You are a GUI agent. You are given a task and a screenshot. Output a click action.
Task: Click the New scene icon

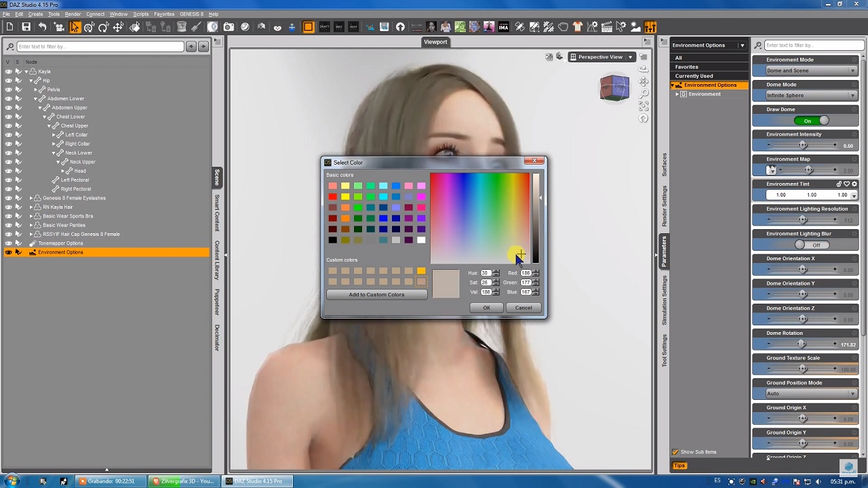click(x=9, y=27)
